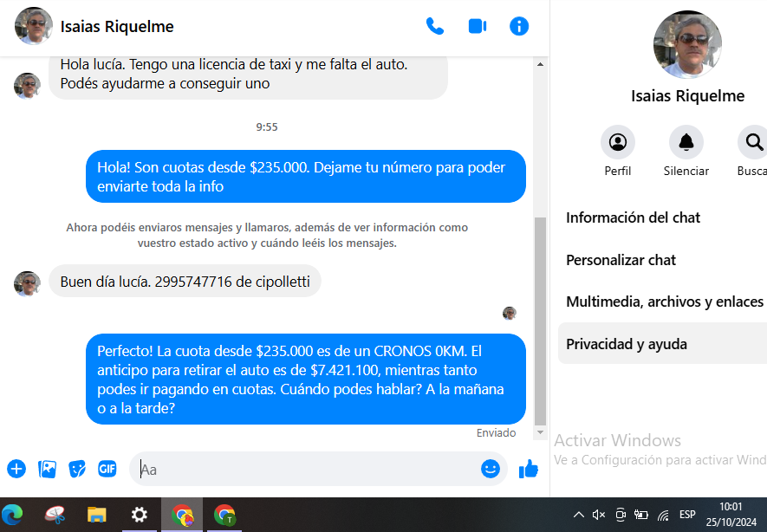Toggle the conversation info panel icon
This screenshot has height=532, width=767.
[x=519, y=26]
